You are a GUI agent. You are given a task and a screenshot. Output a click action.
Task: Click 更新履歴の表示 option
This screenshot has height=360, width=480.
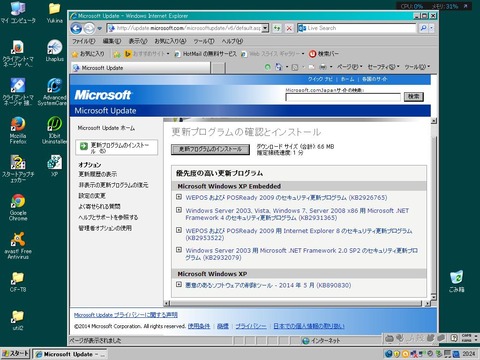(x=98, y=174)
